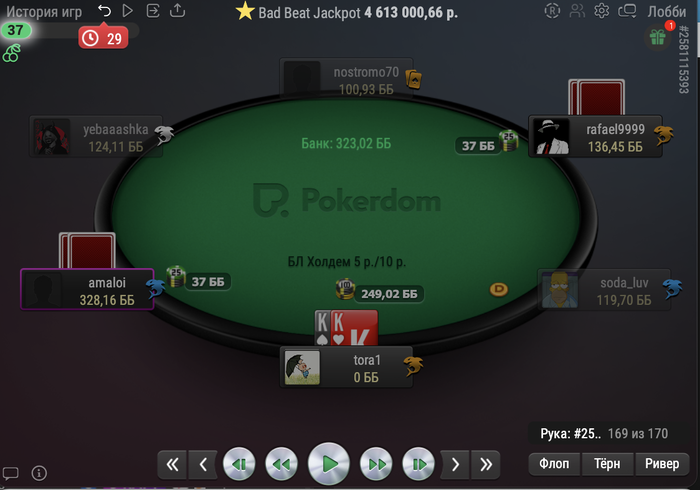Jump to the Флоп street

point(554,464)
